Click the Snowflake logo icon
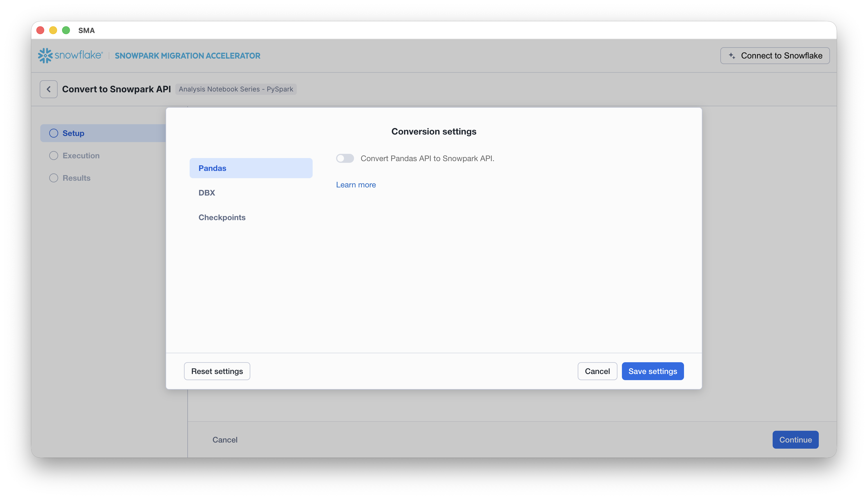Viewport: 868px width, 499px height. click(45, 55)
